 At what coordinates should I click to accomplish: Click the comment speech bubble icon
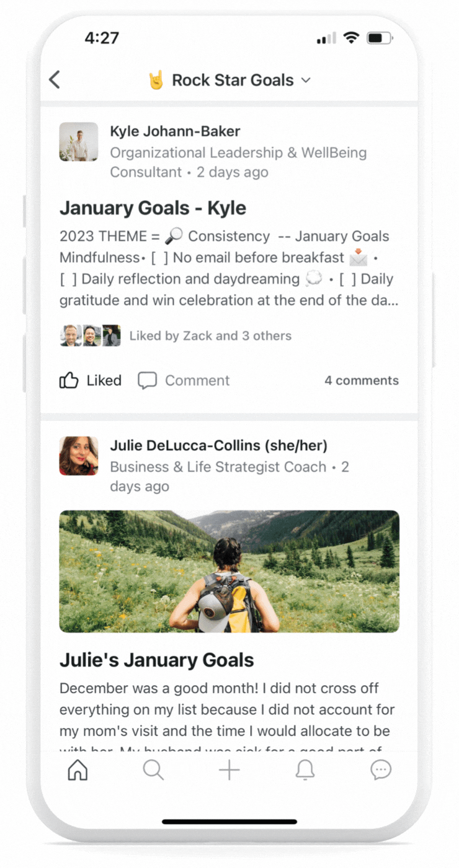coord(147,380)
